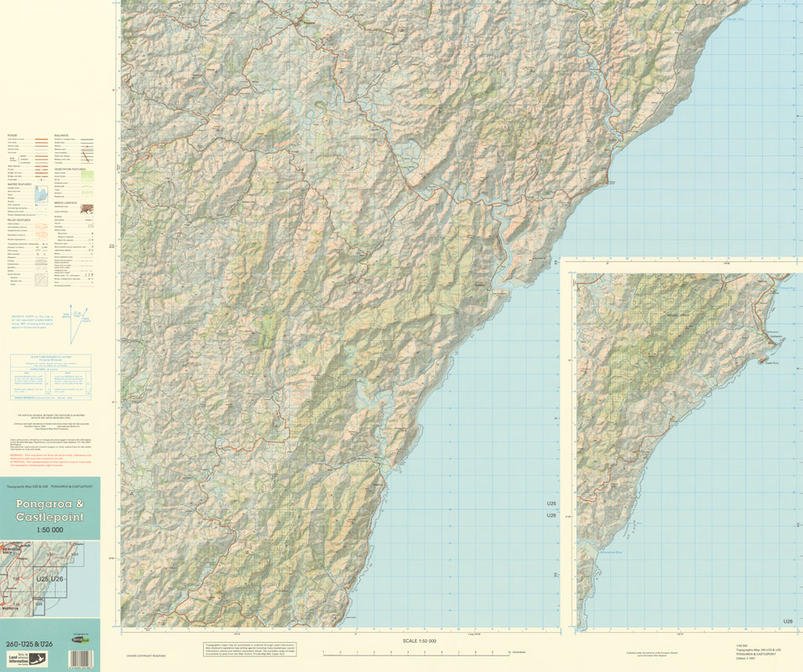This screenshot has width=803, height=672.
Task: Click the WATER FEATURES legend heading
Action: (x=20, y=184)
